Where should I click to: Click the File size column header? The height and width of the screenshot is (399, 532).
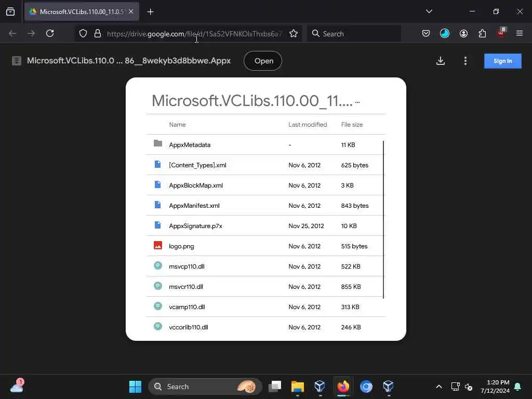pyautogui.click(x=352, y=125)
